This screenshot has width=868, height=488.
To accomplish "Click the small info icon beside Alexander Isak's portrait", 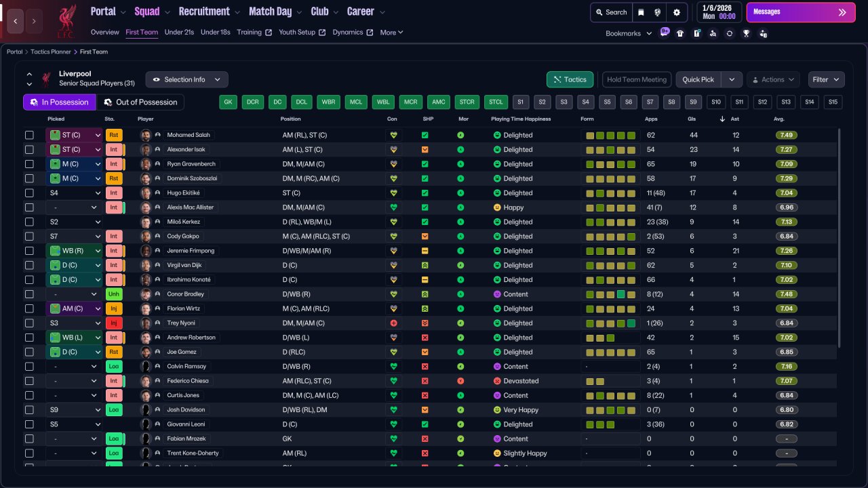I will coord(157,149).
